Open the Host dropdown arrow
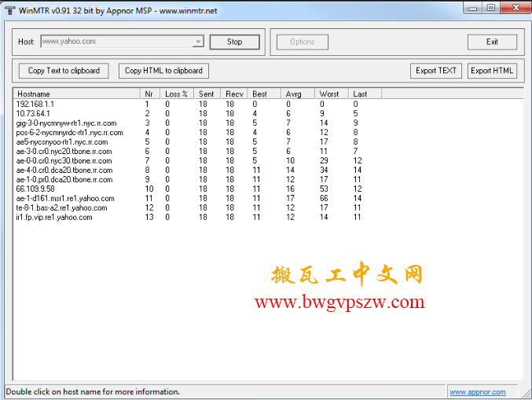Viewport: 532px width, 400px height. click(x=198, y=42)
